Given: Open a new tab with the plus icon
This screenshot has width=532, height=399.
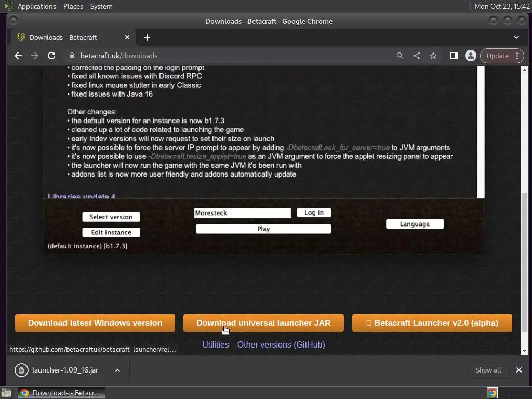Looking at the screenshot, I should tap(147, 37).
